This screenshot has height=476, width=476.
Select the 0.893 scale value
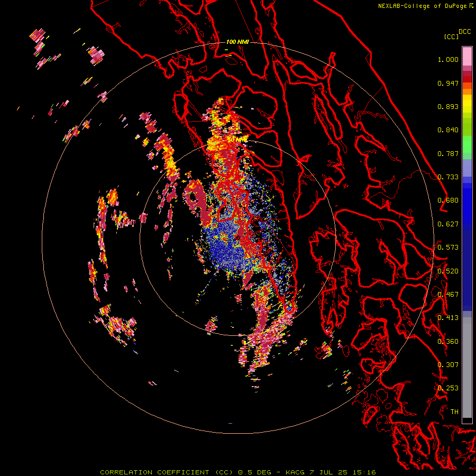tap(448, 106)
